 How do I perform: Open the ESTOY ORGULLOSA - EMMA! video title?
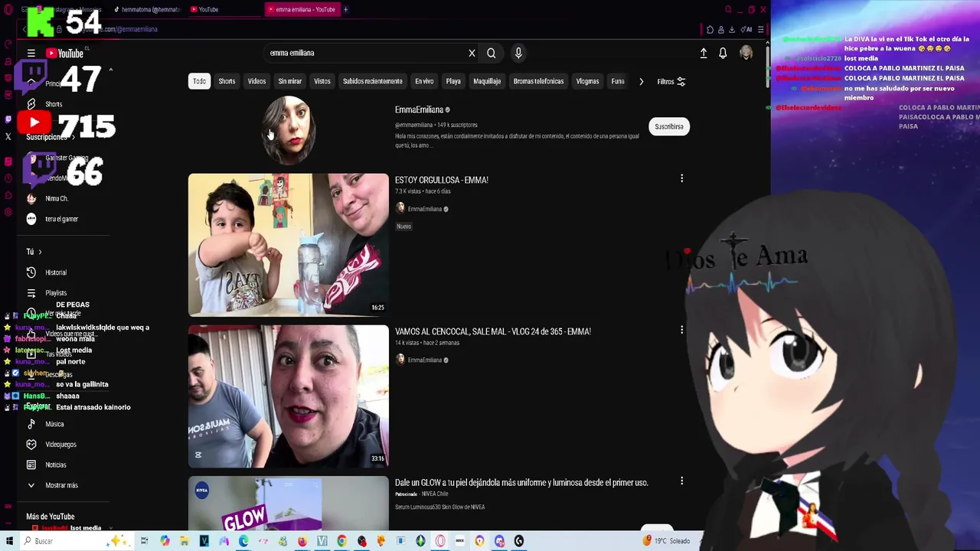442,180
